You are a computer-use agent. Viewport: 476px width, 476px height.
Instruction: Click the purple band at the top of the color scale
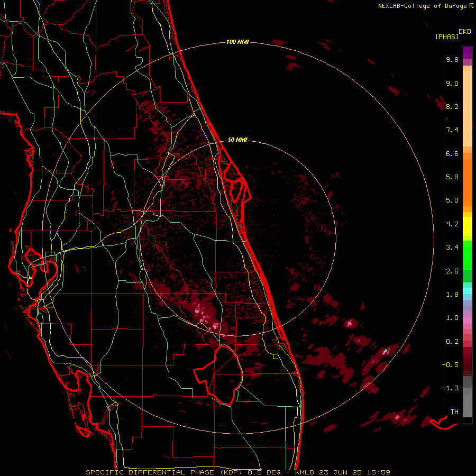pos(467,53)
